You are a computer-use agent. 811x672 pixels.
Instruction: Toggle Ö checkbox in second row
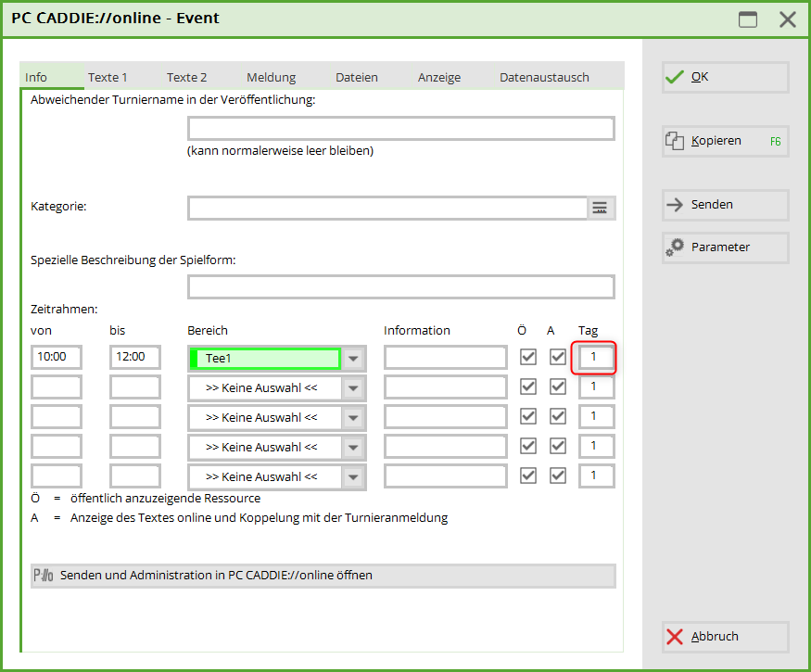528,387
